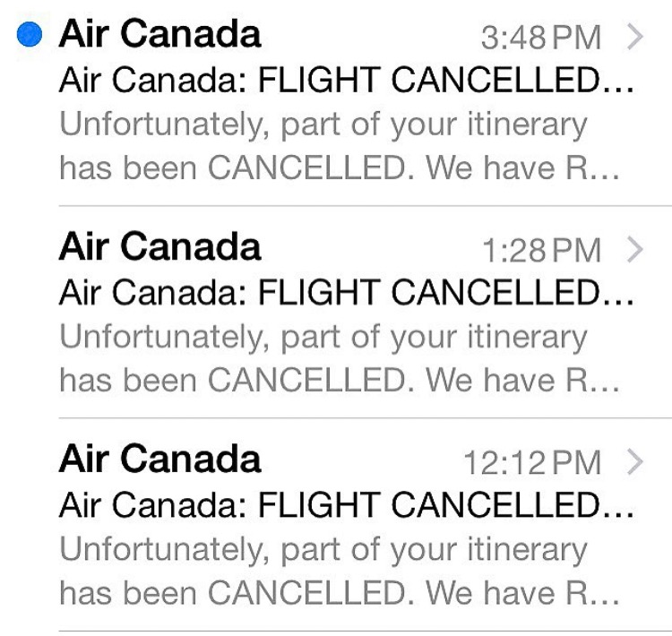672x636 pixels.
Task: Tap the chevron beside 12:12 PM
Action: click(634, 462)
